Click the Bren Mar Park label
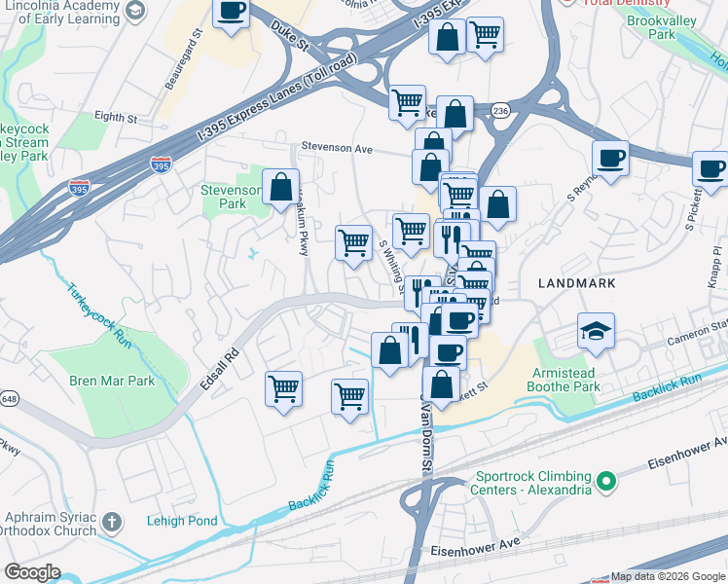The height and width of the screenshot is (584, 728). (112, 381)
